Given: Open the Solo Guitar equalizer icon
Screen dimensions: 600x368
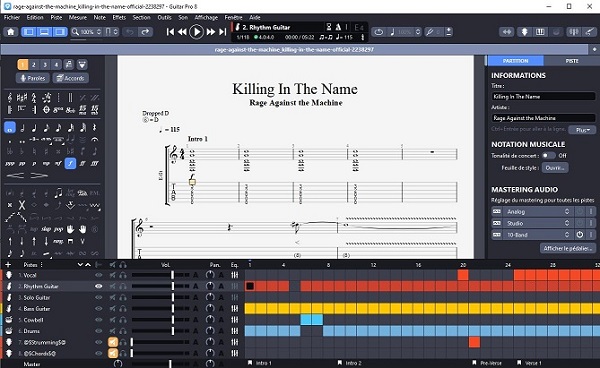Looking at the screenshot, I should point(235,297).
